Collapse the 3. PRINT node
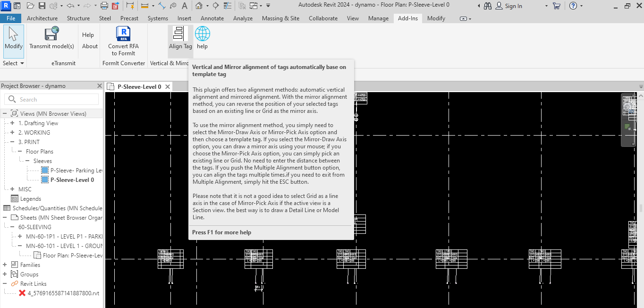This screenshot has width=644, height=308. point(12,142)
